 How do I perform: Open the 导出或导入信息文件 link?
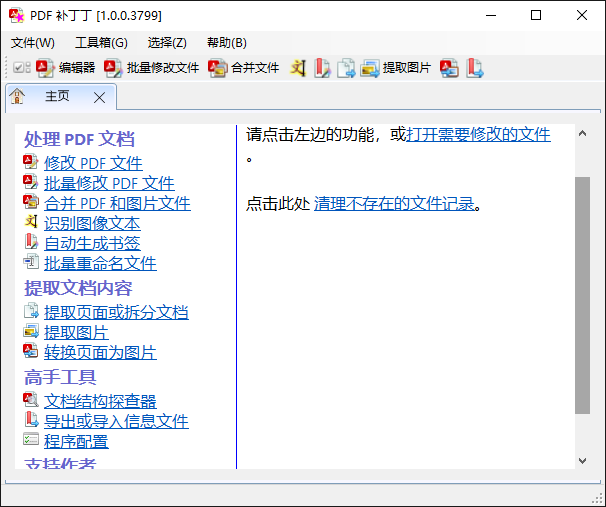click(116, 421)
